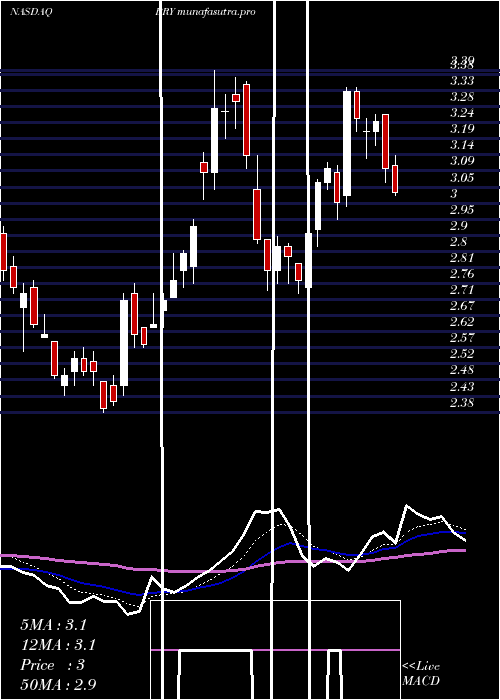
Task: Select the 2.76 price axis label
Action: tap(462, 274)
